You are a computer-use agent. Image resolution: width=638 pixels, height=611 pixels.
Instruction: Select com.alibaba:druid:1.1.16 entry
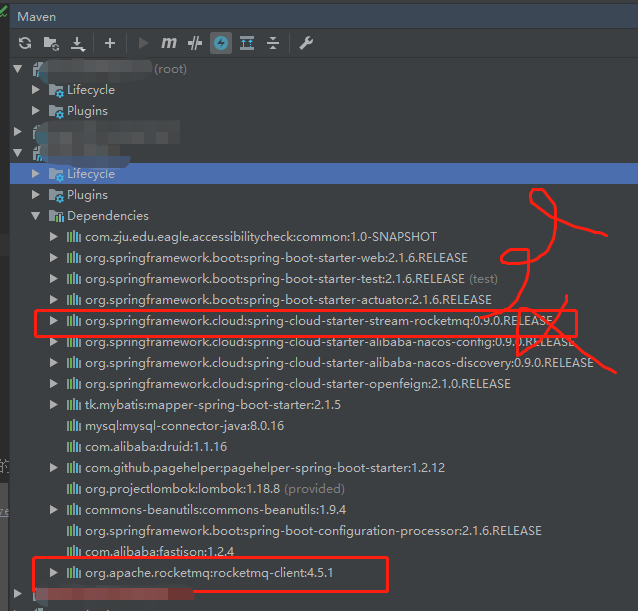156,447
